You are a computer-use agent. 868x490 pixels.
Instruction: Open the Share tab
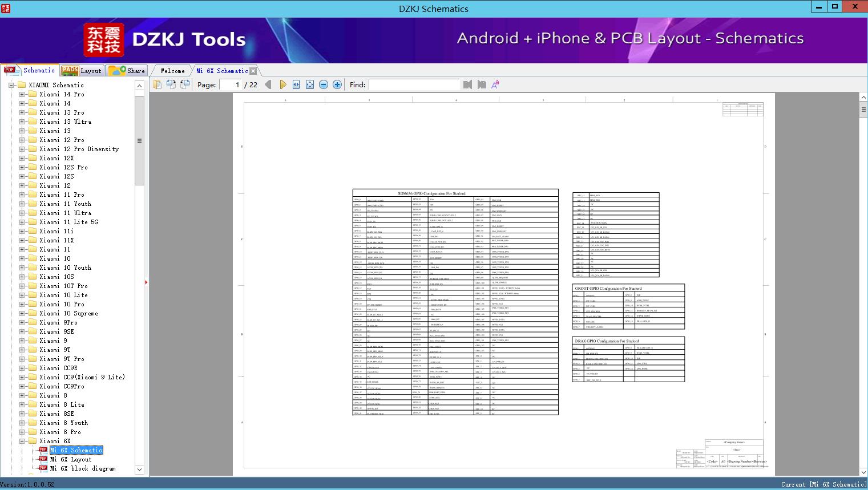click(x=127, y=71)
